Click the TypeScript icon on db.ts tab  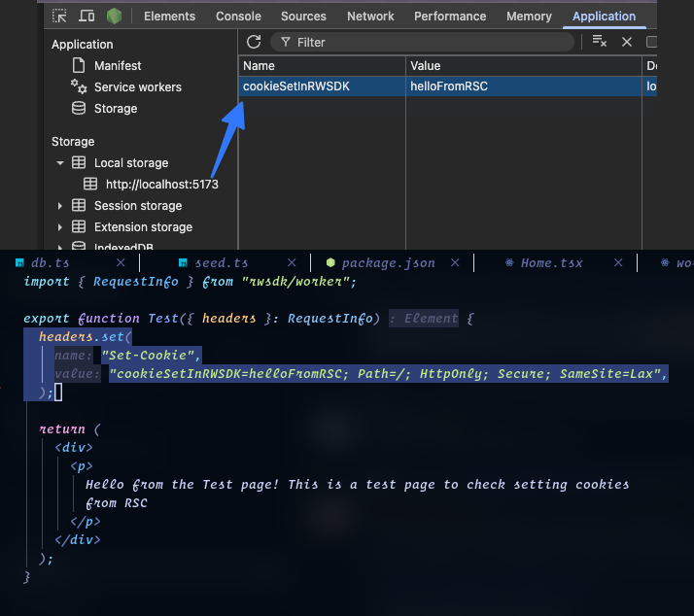(x=19, y=263)
